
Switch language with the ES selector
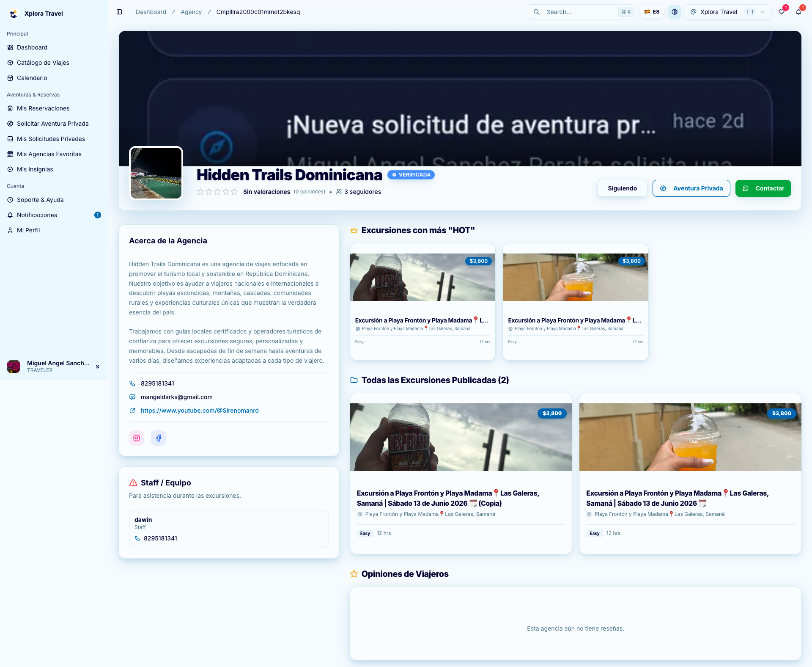pyautogui.click(x=652, y=12)
